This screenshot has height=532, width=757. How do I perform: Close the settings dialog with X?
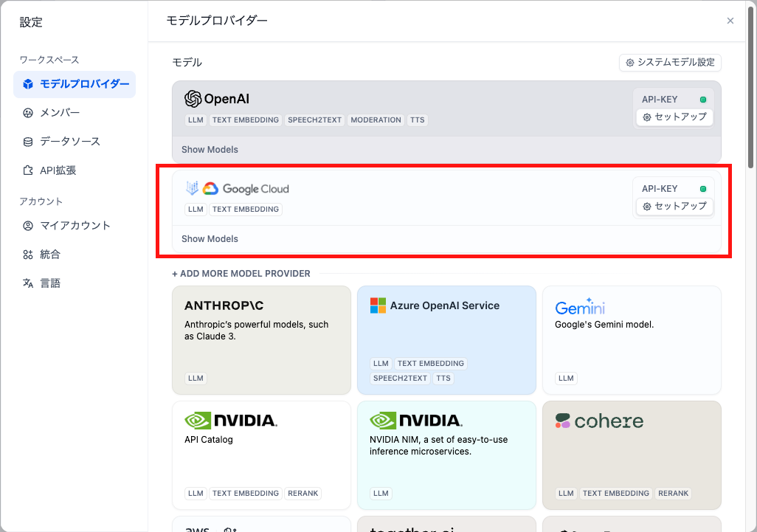point(730,21)
